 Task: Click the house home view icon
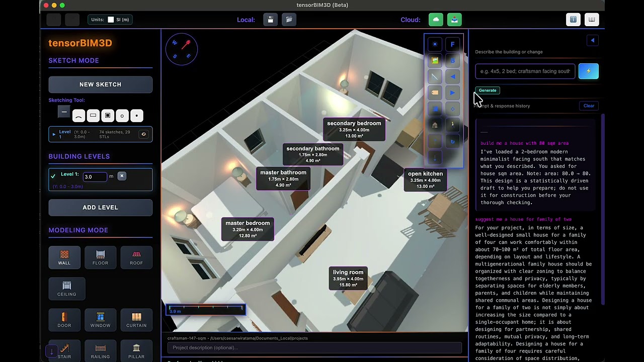tap(435, 125)
